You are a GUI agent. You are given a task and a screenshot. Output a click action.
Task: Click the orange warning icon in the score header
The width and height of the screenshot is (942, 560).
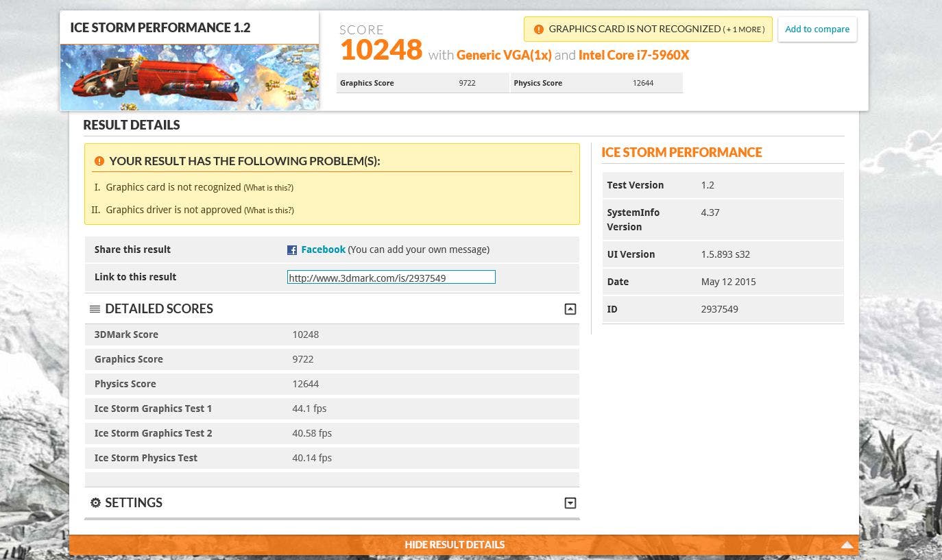point(538,29)
